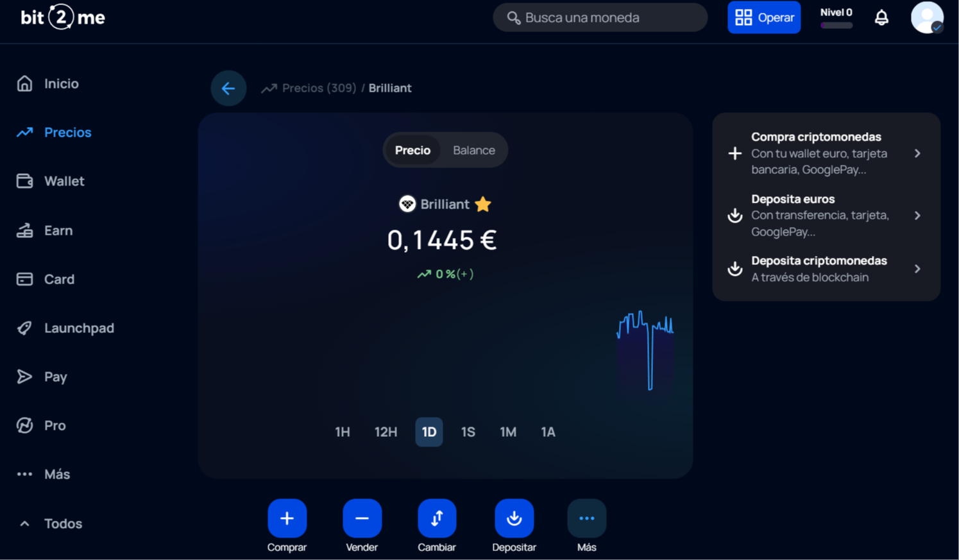
Task: Click the plus icon beside Compra criptomonedas
Action: pos(735,153)
